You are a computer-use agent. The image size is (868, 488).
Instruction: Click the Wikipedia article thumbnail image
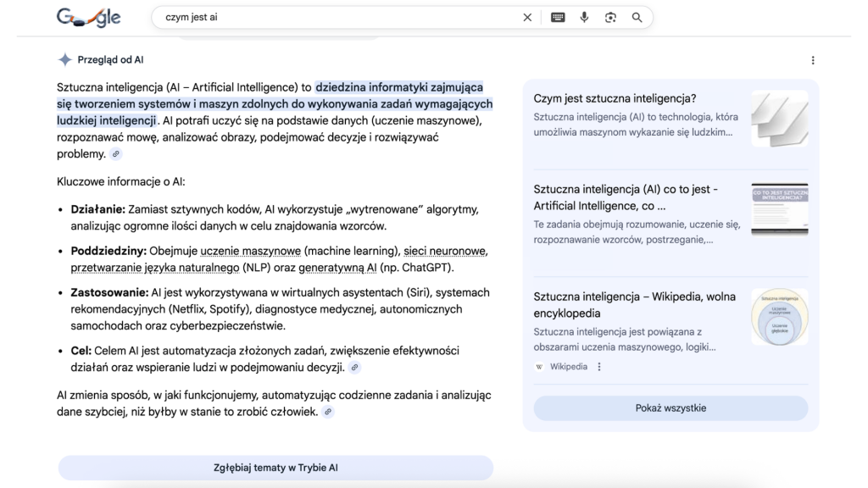click(779, 318)
